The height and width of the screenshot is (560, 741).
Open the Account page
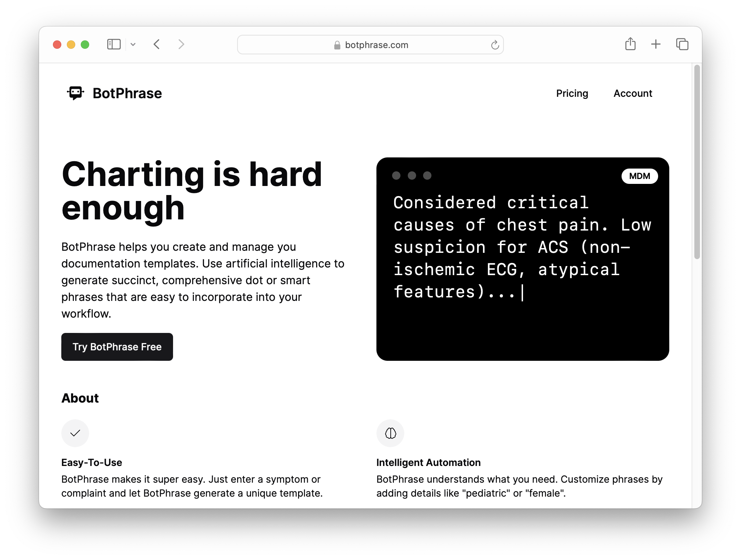click(x=633, y=93)
